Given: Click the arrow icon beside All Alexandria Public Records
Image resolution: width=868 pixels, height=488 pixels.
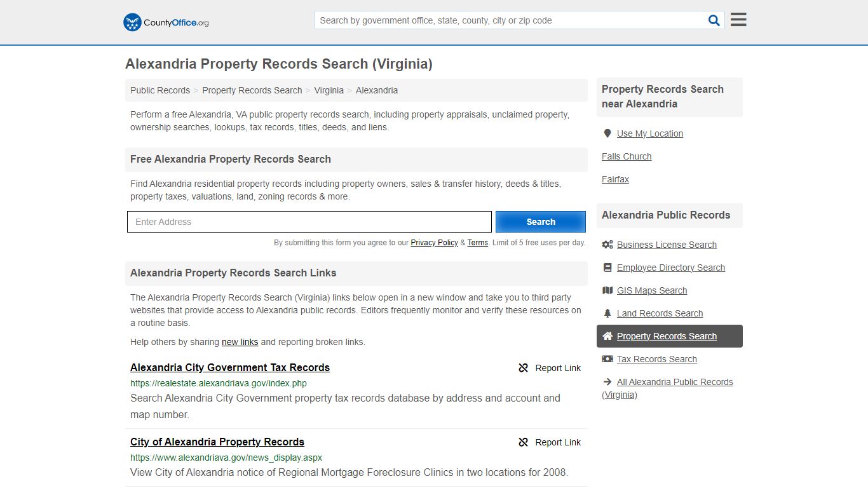Looking at the screenshot, I should click(607, 382).
